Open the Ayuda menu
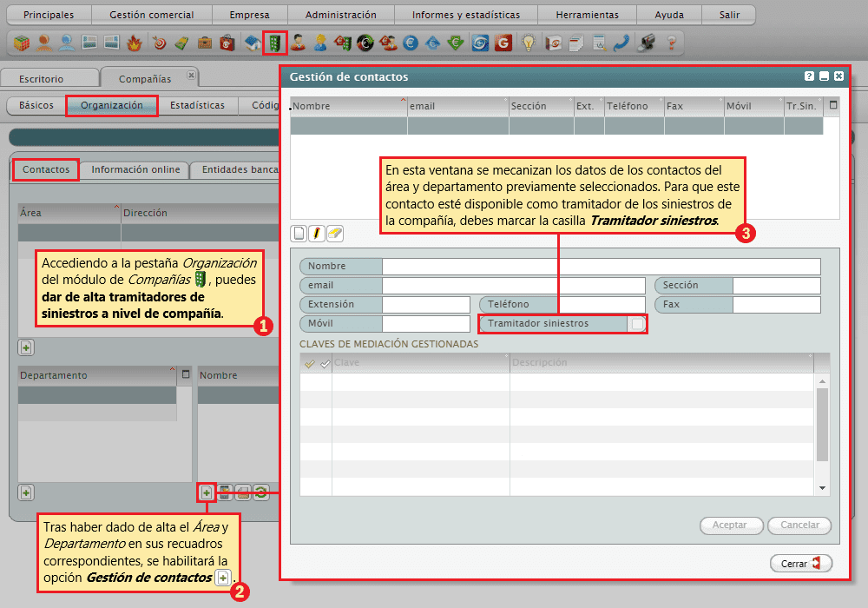868x608 pixels. pos(669,15)
